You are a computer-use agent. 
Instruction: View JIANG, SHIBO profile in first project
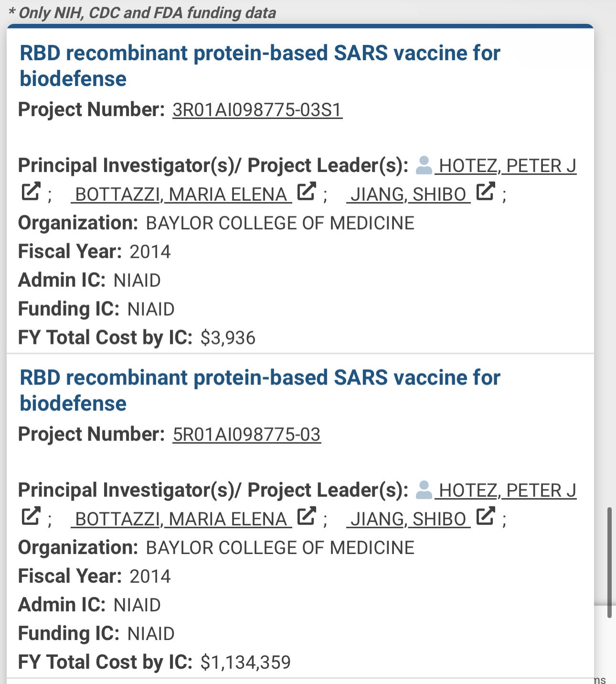[408, 194]
